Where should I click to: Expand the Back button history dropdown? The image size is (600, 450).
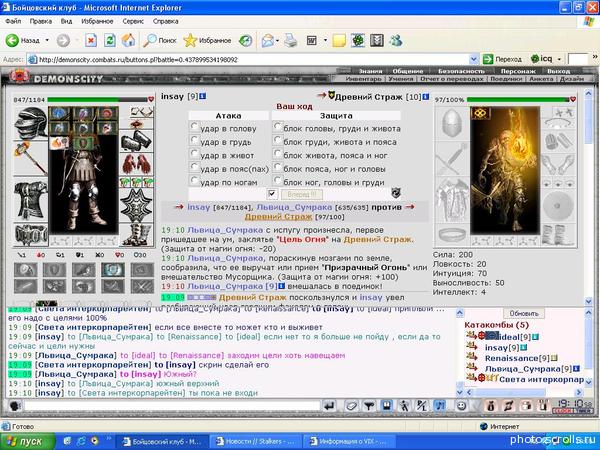[47, 40]
